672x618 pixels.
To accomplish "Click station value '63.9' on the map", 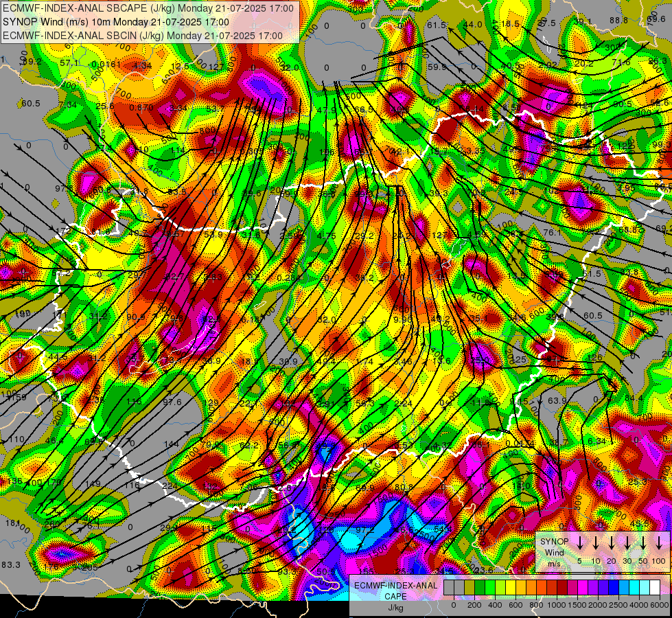I will (x=557, y=400).
